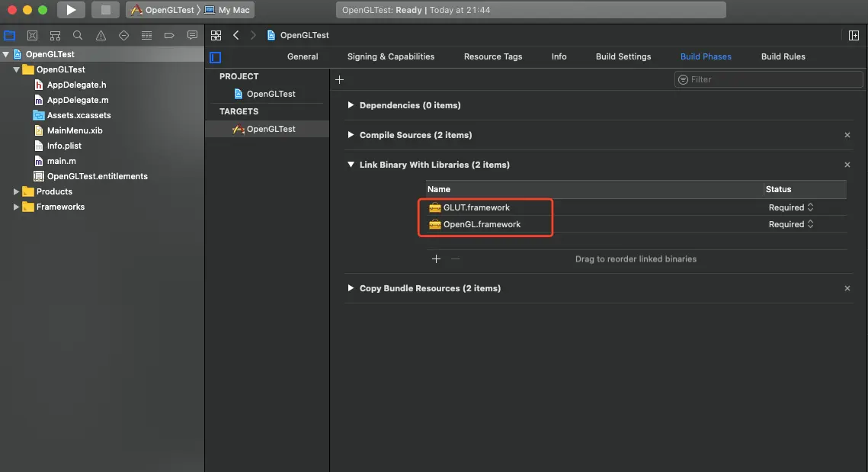Open the Signing & Capabilities tab
Image resolution: width=868 pixels, height=472 pixels.
391,56
